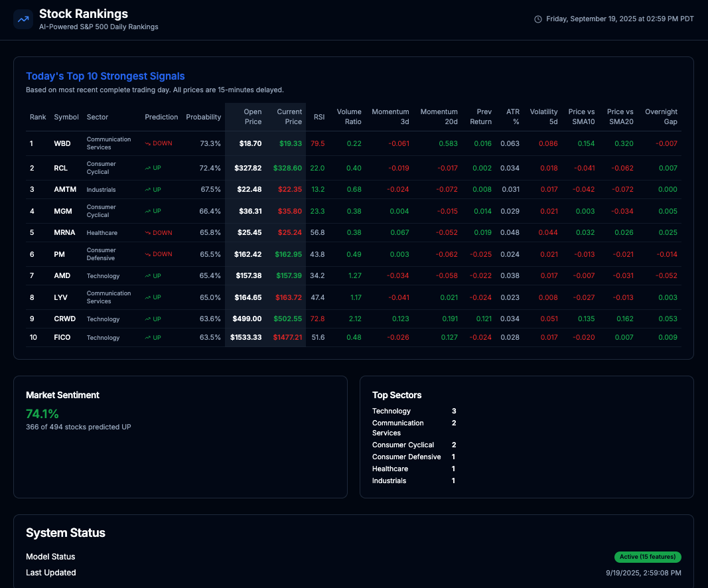Select the CRWD symbol cell

(64, 319)
